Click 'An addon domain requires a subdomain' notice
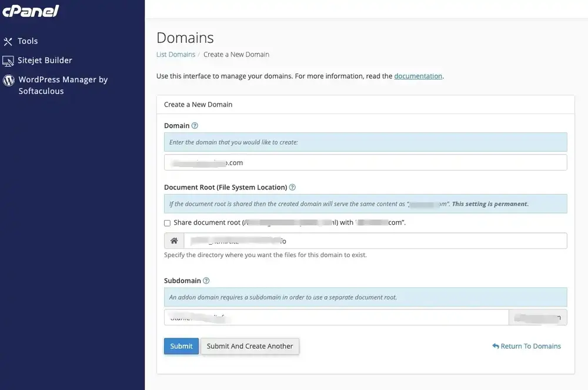The height and width of the screenshot is (390, 588). [283, 298]
